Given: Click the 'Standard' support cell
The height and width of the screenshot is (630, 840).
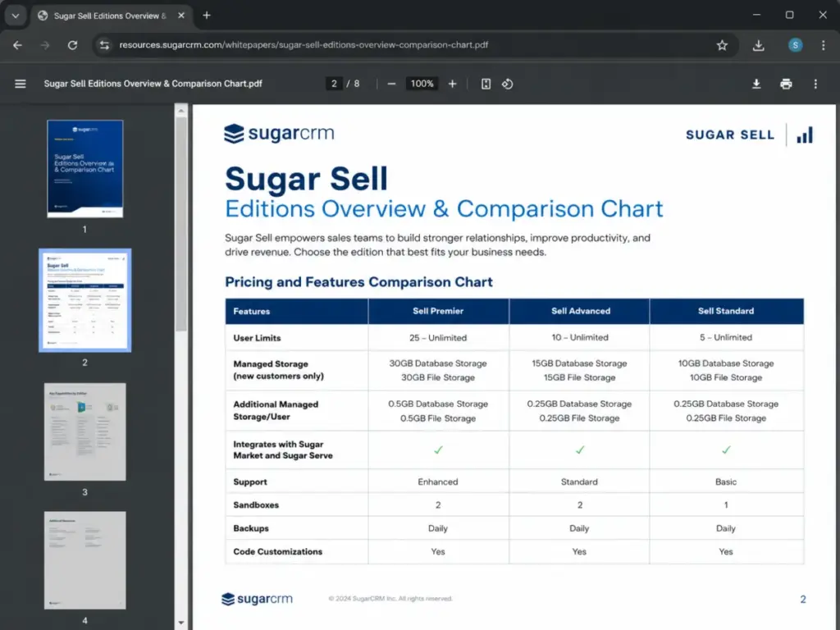Looking at the screenshot, I should coord(580,482).
